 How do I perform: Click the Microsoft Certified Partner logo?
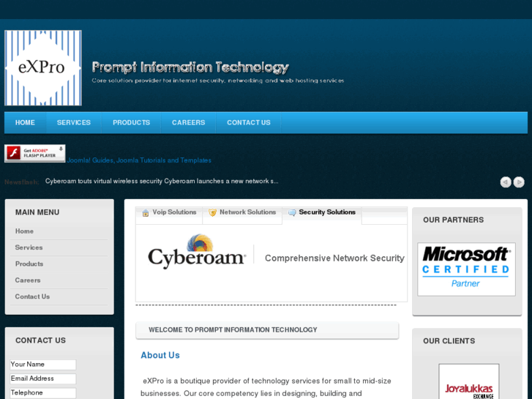(467, 269)
